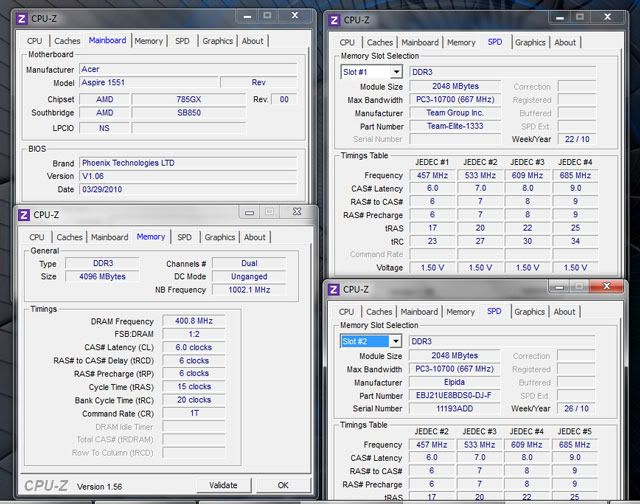Click the Aspire 1551 model field
The width and height of the screenshot is (640, 504).
click(149, 82)
